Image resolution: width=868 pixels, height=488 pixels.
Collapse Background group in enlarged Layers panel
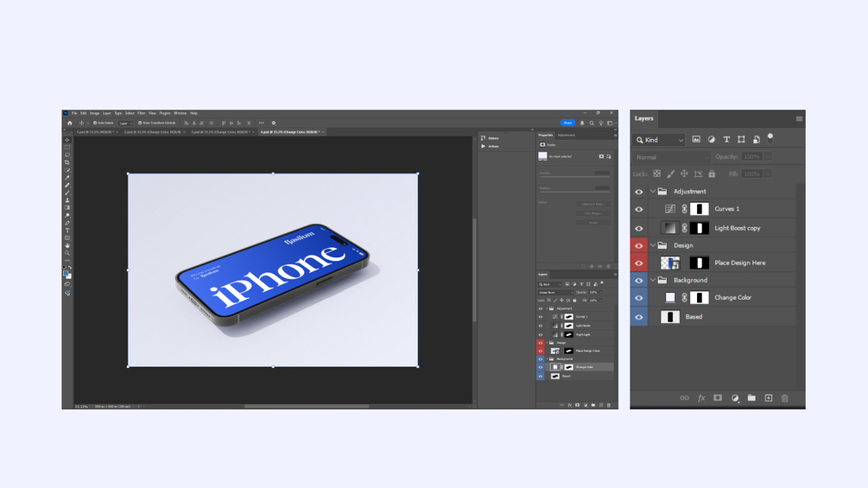click(653, 281)
